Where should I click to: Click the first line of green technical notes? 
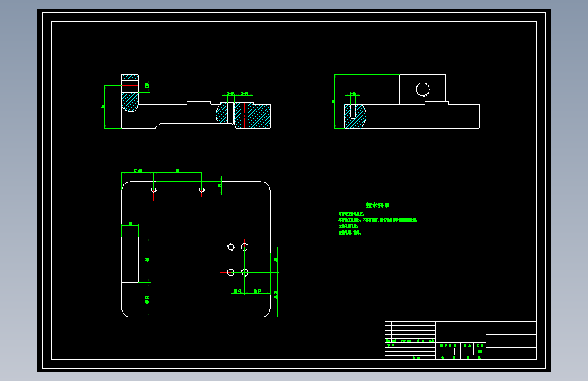pos(351,214)
